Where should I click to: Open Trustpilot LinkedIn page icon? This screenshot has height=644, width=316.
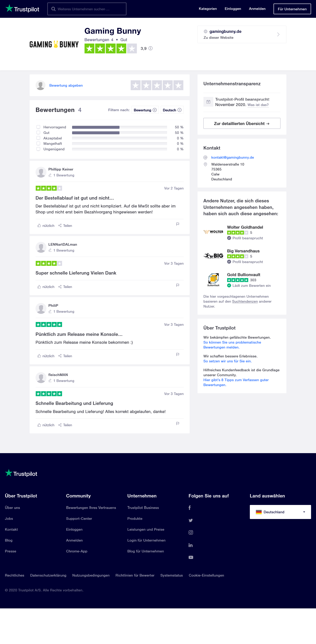point(190,545)
